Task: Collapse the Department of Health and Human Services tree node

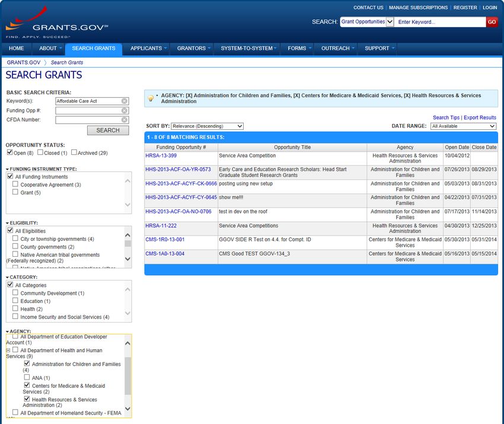Action: 8,350
